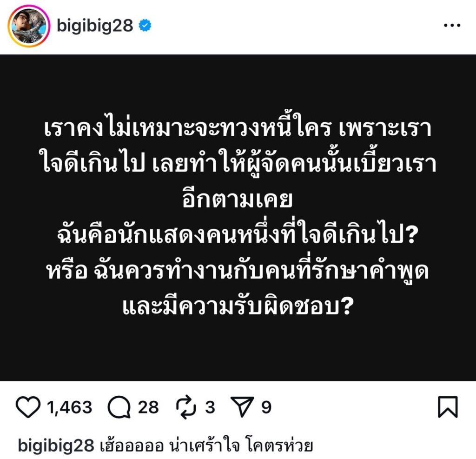
Task: Like the post with the heart icon
Action: tap(27, 407)
